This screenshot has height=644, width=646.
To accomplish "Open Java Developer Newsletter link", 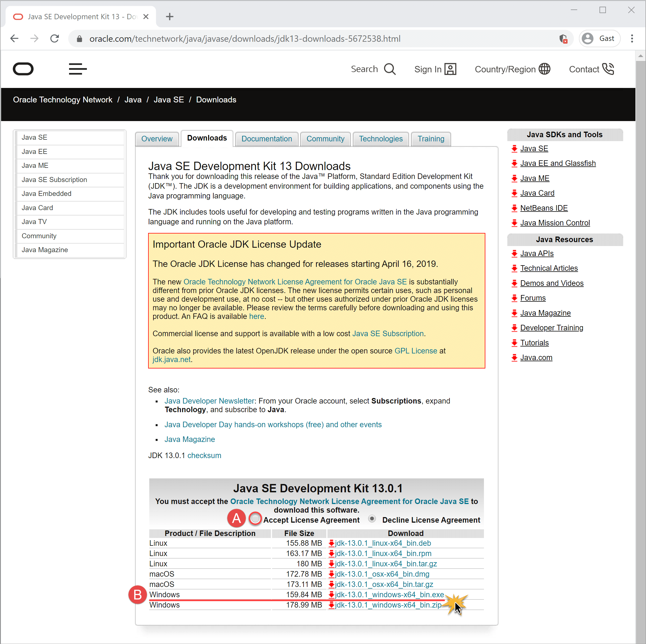I will coord(209,401).
